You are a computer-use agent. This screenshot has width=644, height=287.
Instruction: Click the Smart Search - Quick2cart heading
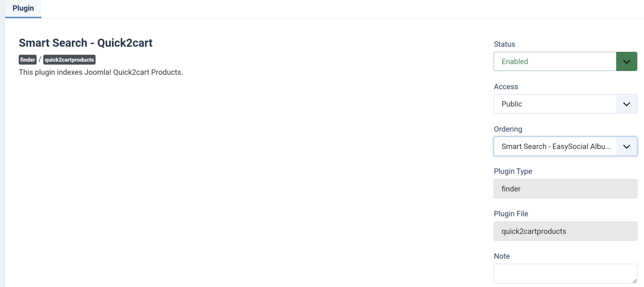[x=86, y=43]
